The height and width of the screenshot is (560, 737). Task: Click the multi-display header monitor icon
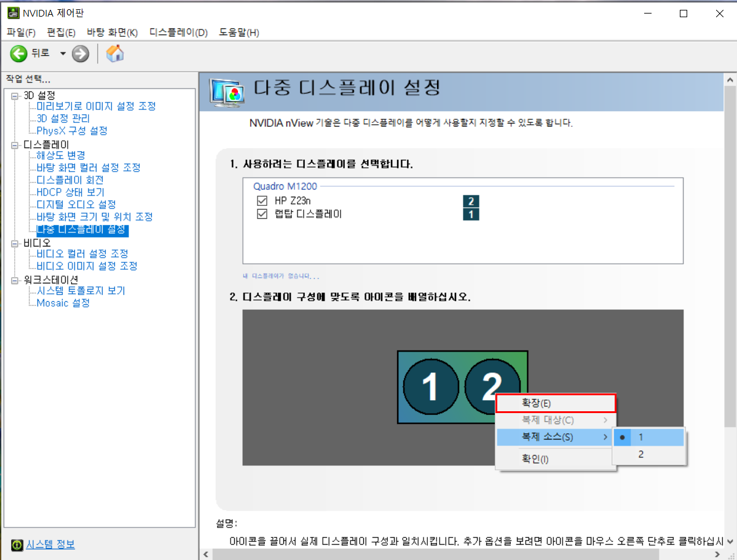[x=227, y=93]
